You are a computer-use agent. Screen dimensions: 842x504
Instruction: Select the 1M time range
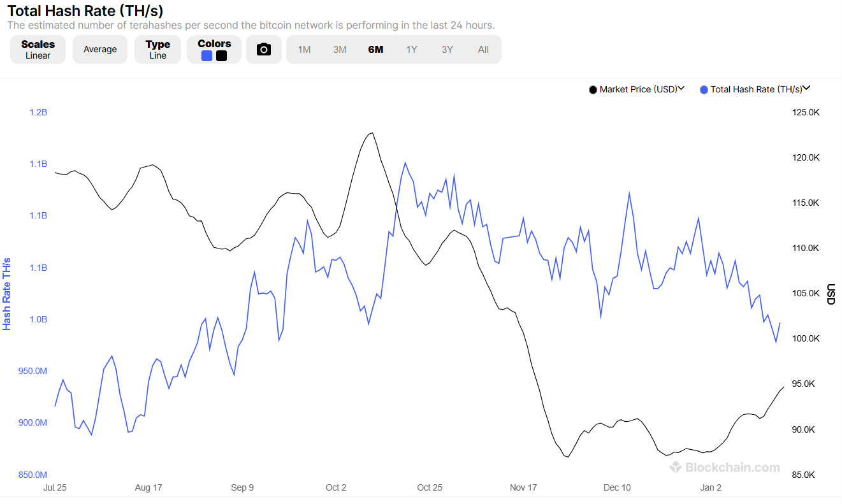304,50
